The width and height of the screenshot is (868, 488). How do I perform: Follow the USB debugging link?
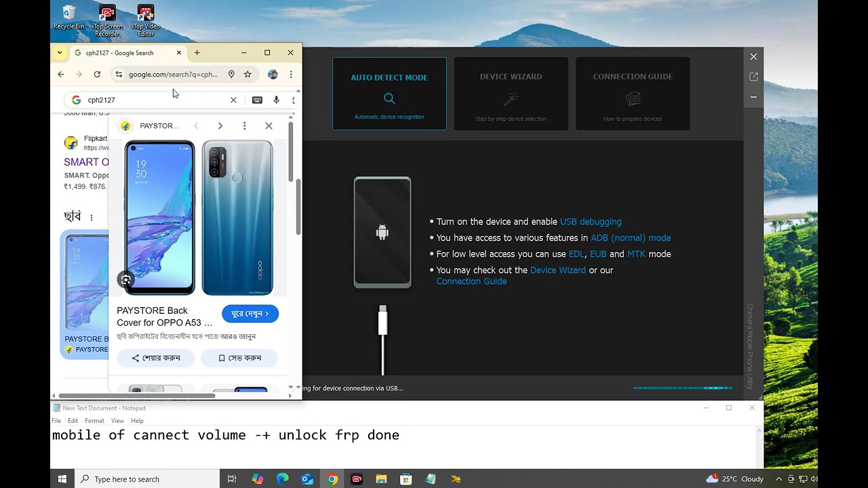(x=591, y=222)
